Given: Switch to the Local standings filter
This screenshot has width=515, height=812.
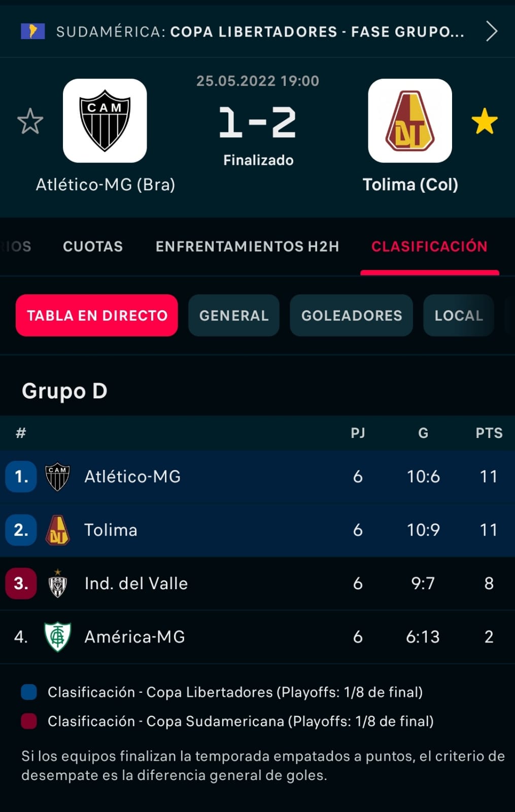Looking at the screenshot, I should [x=459, y=316].
